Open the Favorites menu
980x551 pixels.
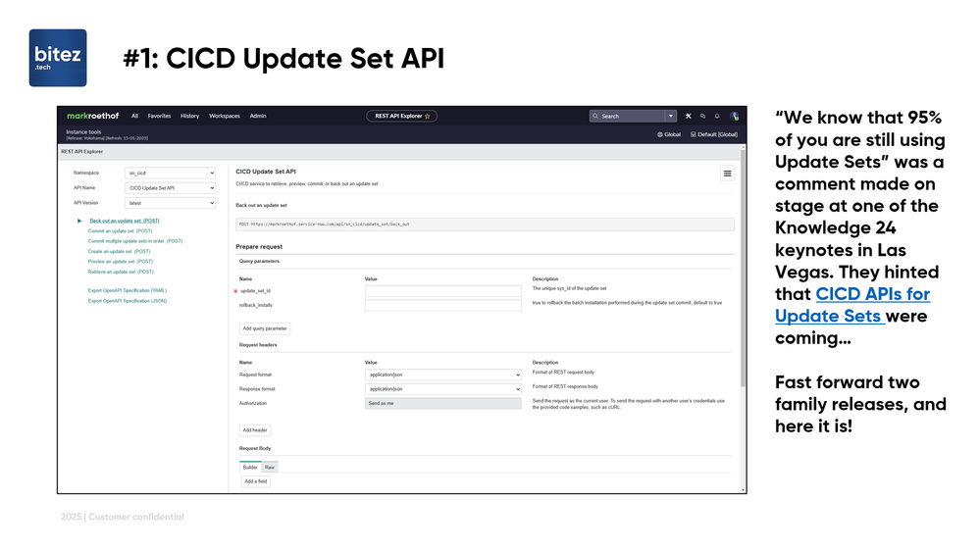159,117
